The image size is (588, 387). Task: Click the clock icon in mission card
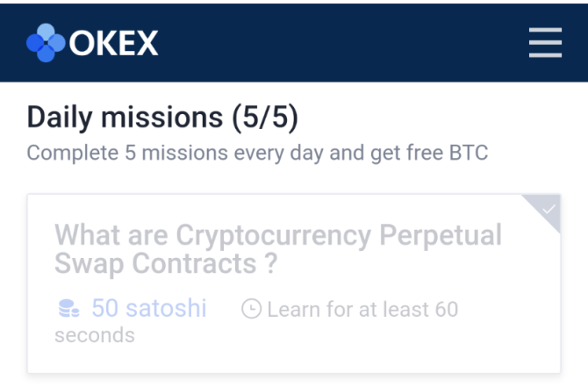point(251,309)
